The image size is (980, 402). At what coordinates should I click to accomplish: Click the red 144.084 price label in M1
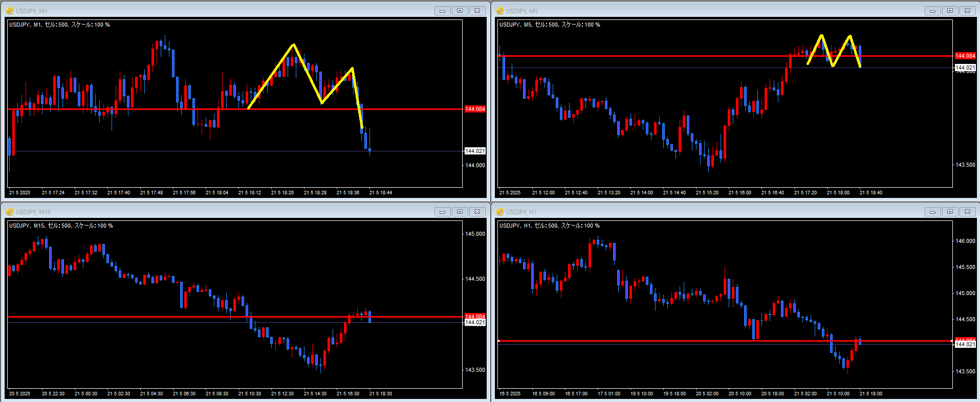[475, 109]
